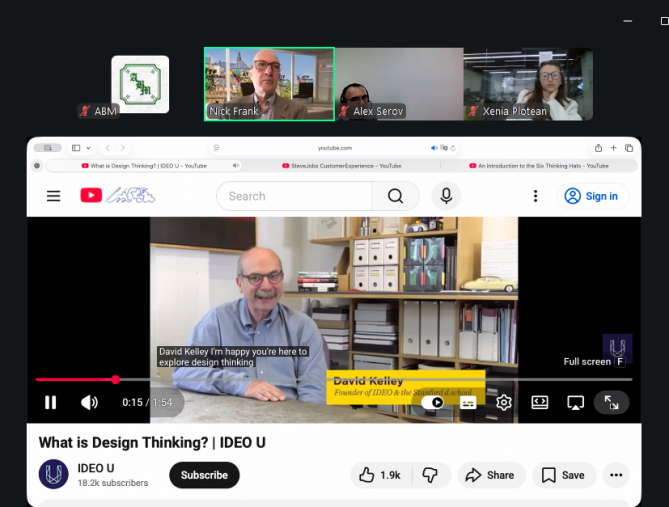Click voice search microphone icon
The height and width of the screenshot is (507, 669).
pos(446,196)
